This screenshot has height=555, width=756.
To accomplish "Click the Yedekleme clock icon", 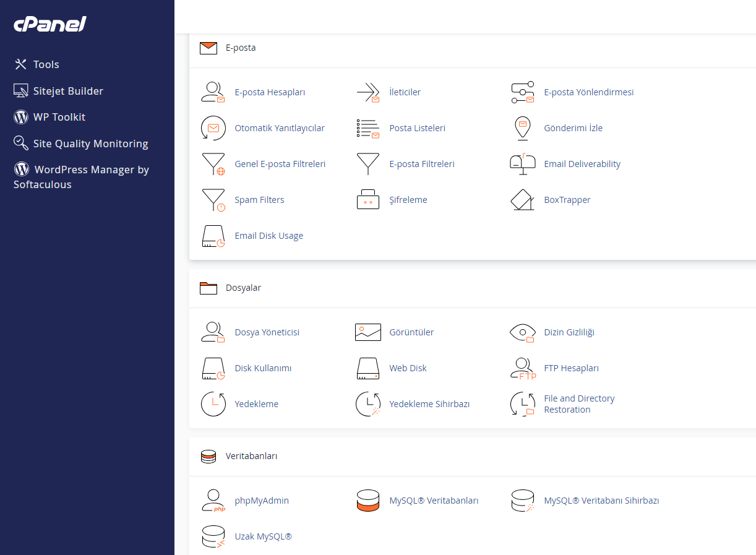I will click(x=213, y=404).
